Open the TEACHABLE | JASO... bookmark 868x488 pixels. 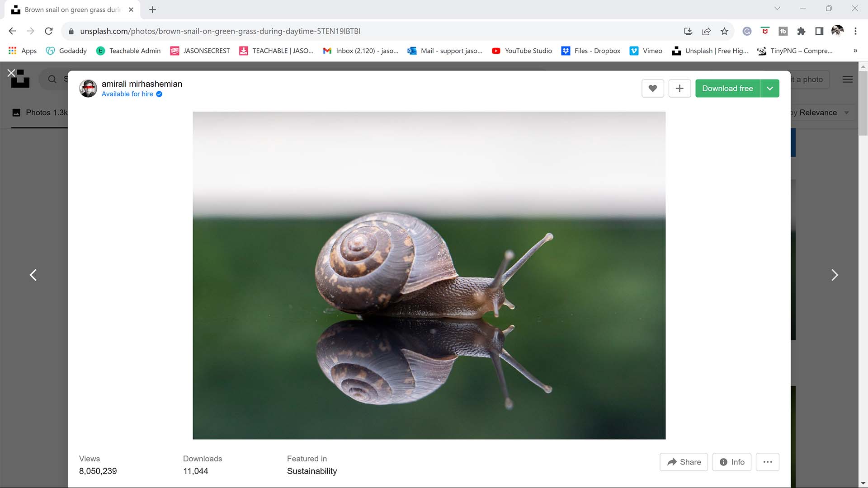276,51
